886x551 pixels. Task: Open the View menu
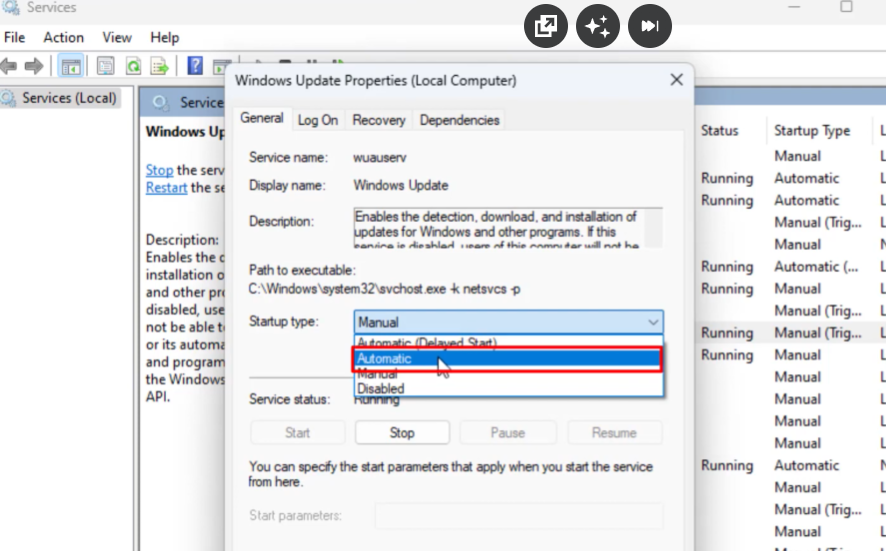tap(117, 37)
